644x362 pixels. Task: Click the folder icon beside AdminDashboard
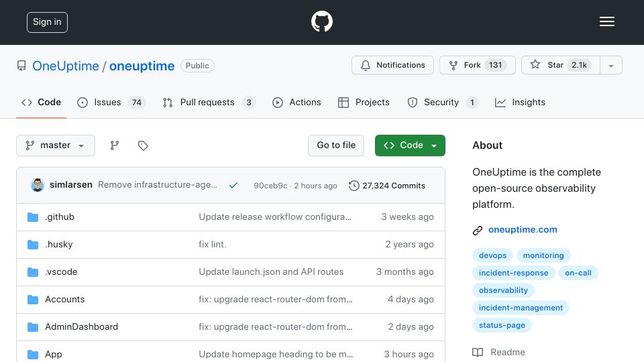pos(33,327)
